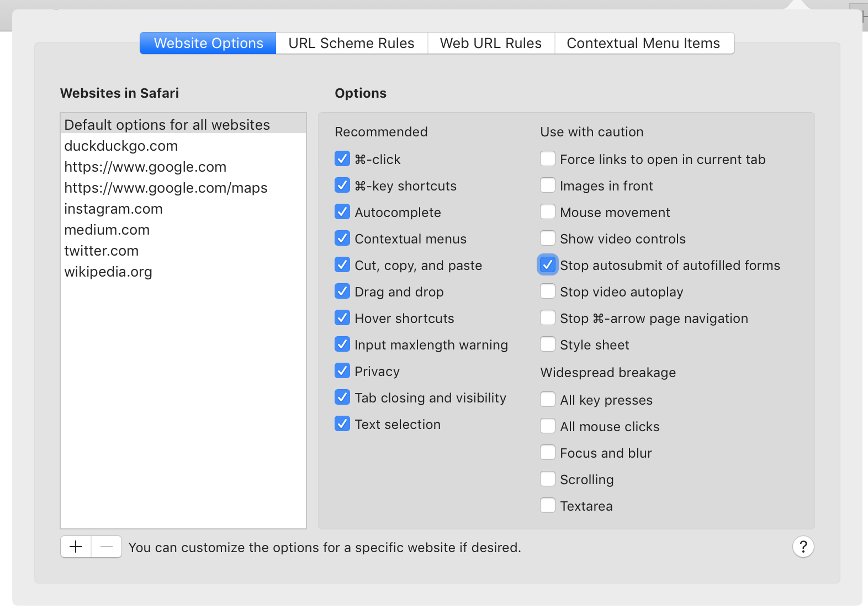Image resolution: width=868 pixels, height=615 pixels.
Task: Select duckduckgo.com in the websites list
Action: coord(121,146)
